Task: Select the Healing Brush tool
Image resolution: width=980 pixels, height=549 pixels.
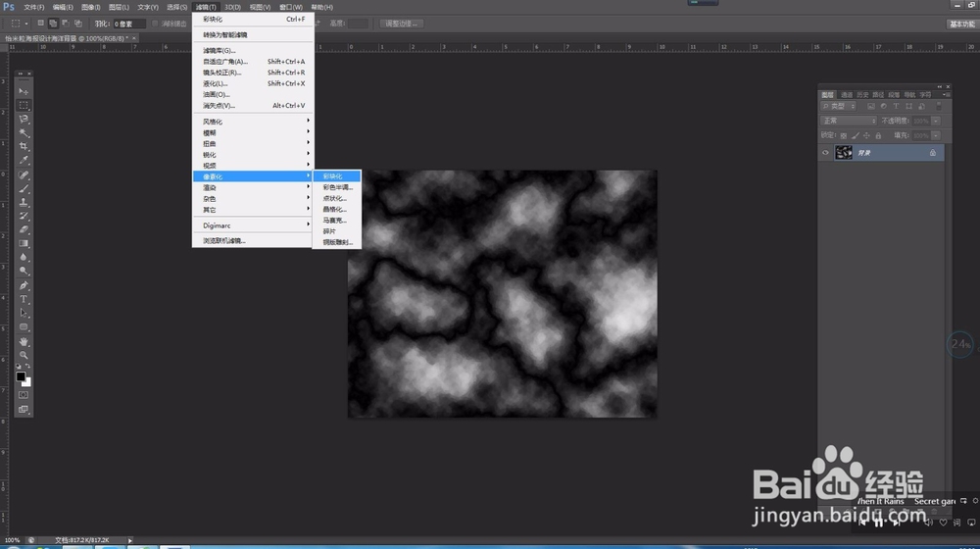Action: pyautogui.click(x=24, y=175)
